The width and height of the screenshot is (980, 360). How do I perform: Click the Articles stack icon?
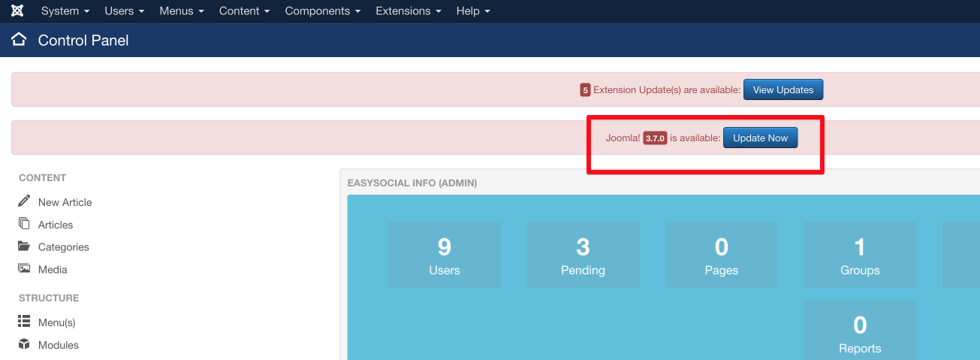[x=24, y=224]
